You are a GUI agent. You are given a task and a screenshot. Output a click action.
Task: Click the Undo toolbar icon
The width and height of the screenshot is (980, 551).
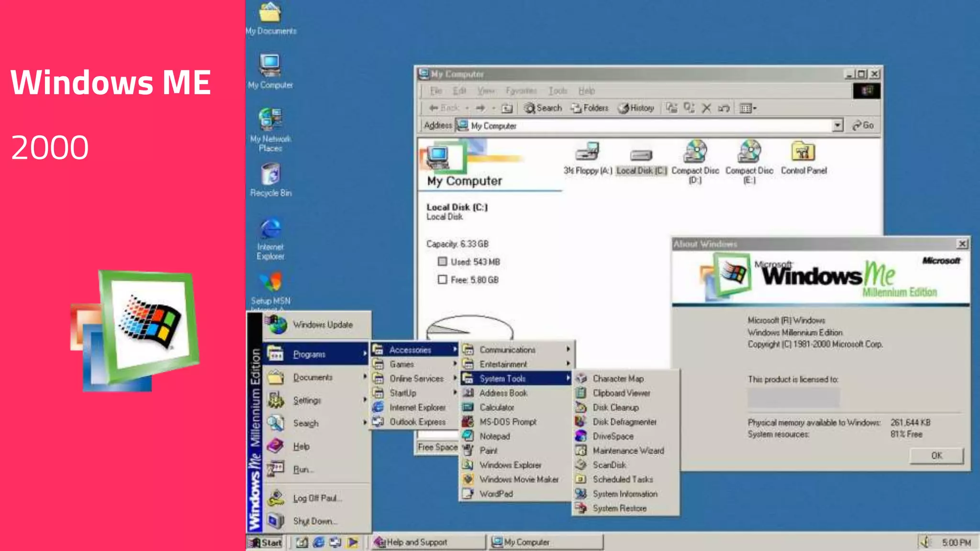point(724,108)
